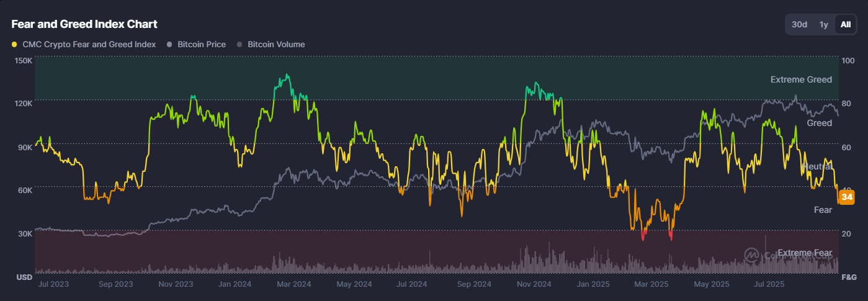Image resolution: width=868 pixels, height=301 pixels.
Task: Click the Jul 2023 date axis label
Action: [53, 284]
